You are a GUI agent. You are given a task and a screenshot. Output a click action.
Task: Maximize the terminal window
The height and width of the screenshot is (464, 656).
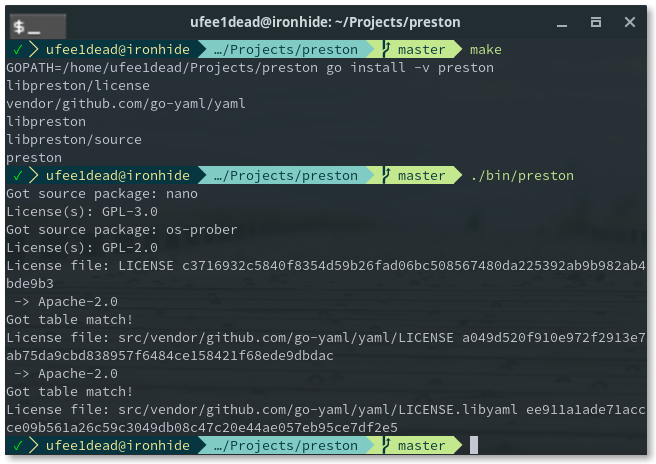[596, 22]
